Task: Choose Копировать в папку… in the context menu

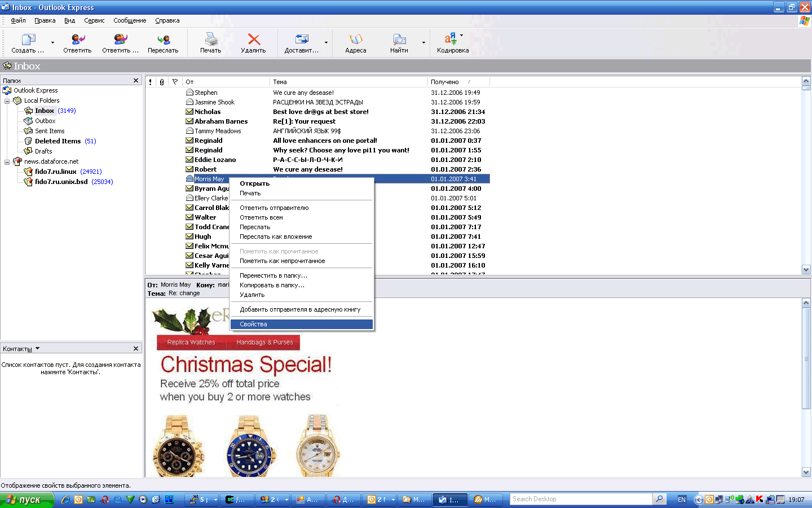Action: (x=302, y=285)
